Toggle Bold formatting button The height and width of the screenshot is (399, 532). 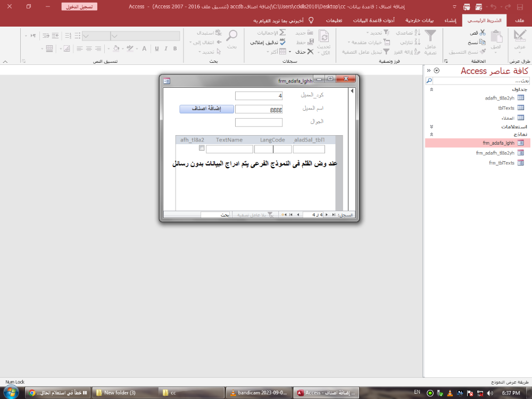coord(175,48)
